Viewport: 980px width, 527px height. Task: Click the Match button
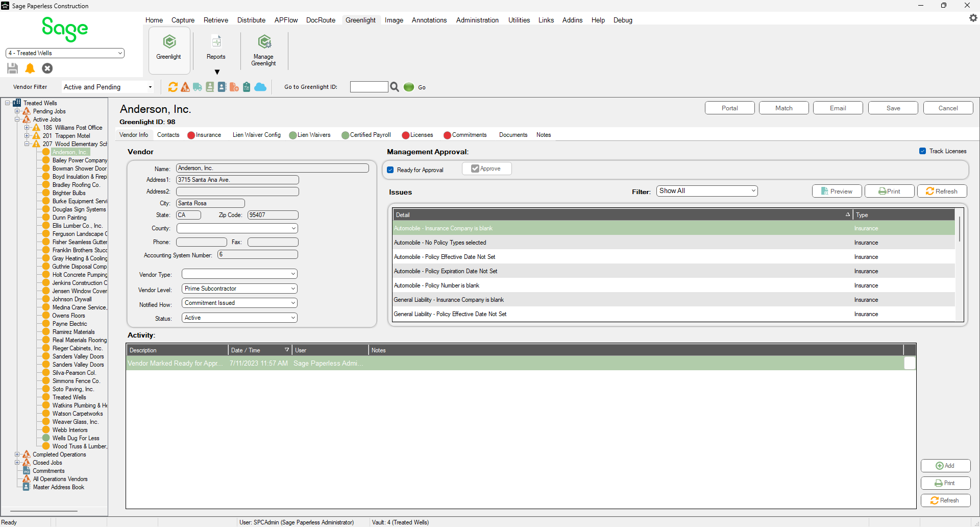pos(783,108)
